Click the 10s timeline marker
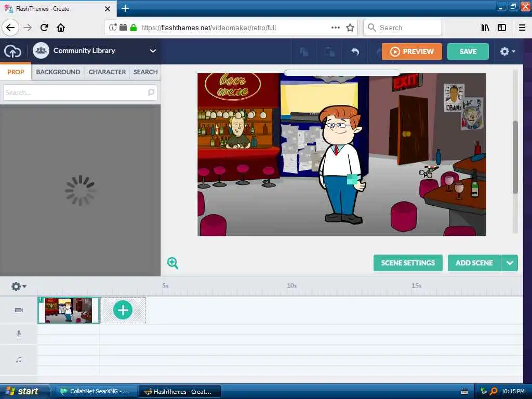The image size is (532, 399). (292, 286)
